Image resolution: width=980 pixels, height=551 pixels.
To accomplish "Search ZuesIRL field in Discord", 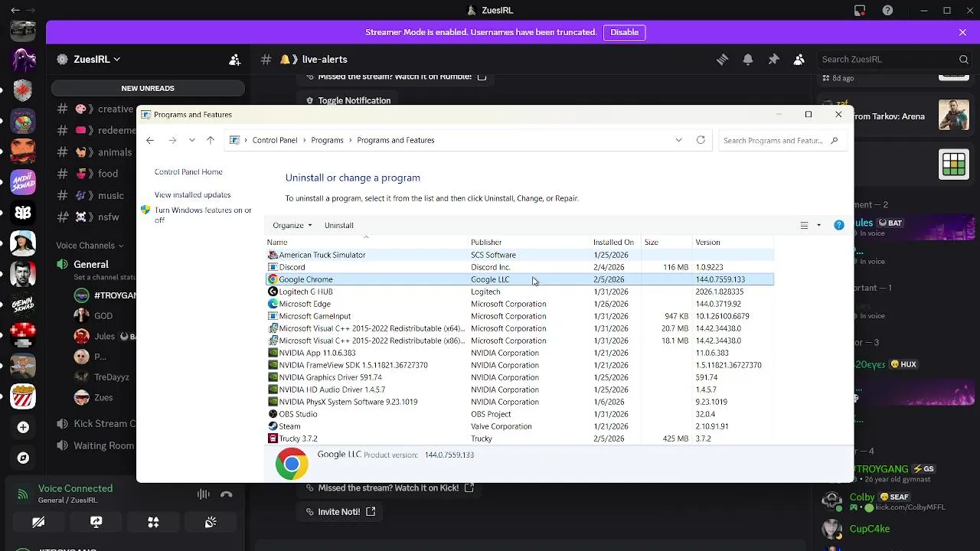I will [894, 60].
